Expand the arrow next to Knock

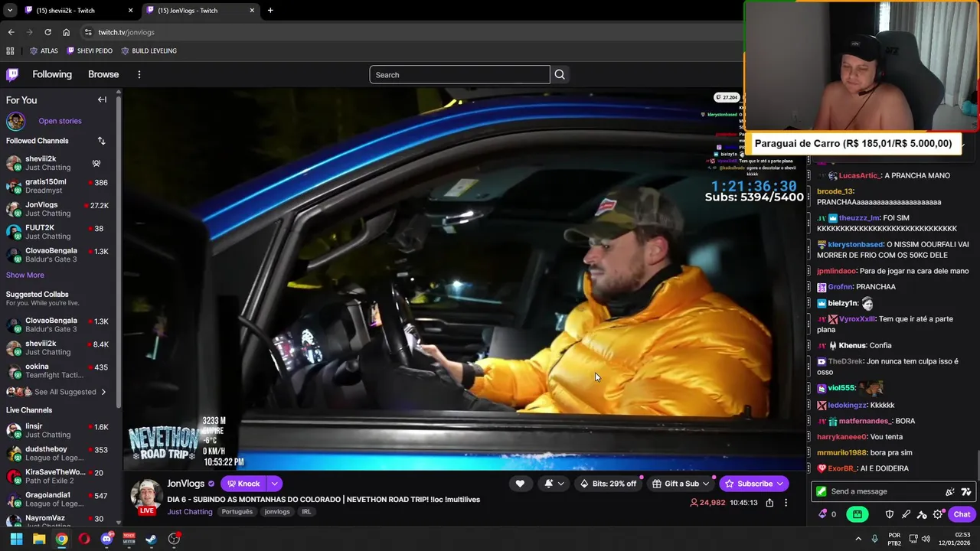(274, 484)
